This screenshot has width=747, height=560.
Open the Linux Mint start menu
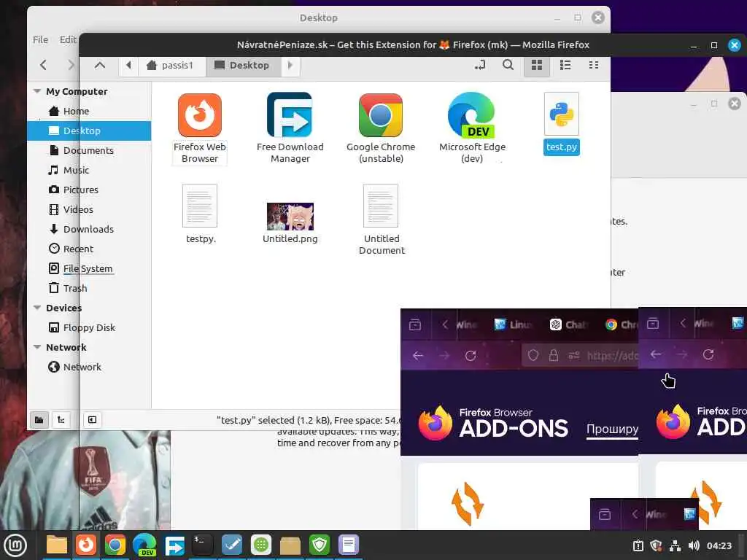point(15,545)
